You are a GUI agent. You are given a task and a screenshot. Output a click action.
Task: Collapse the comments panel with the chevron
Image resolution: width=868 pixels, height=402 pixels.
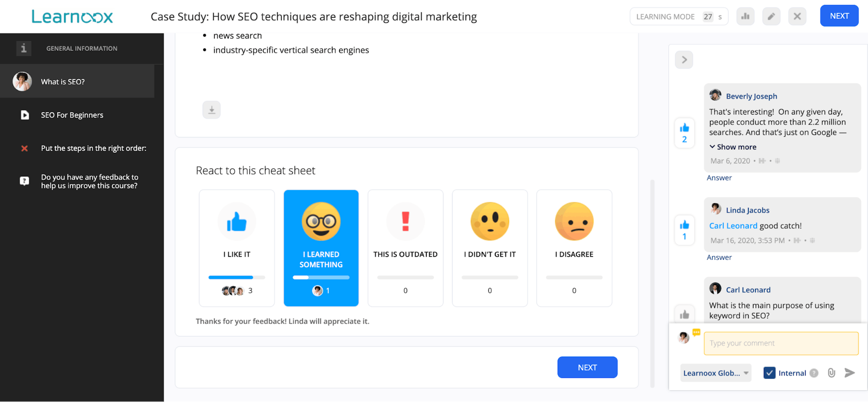(x=684, y=60)
